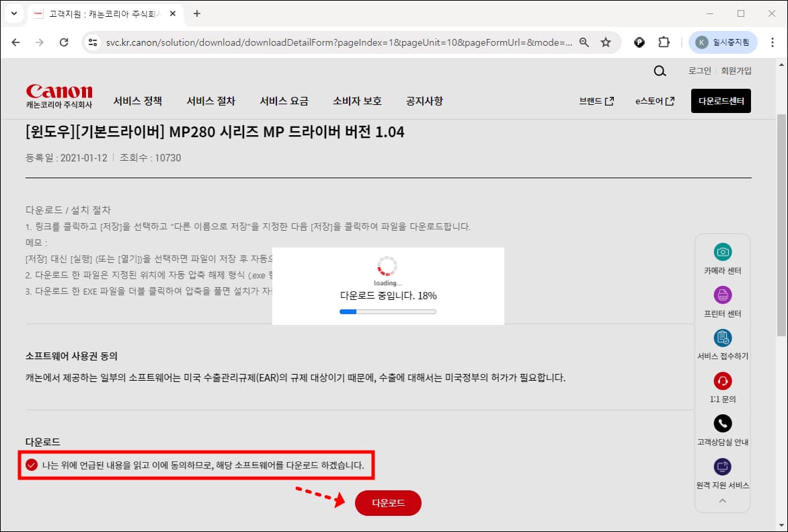Open the site search magnifier icon

(660, 71)
